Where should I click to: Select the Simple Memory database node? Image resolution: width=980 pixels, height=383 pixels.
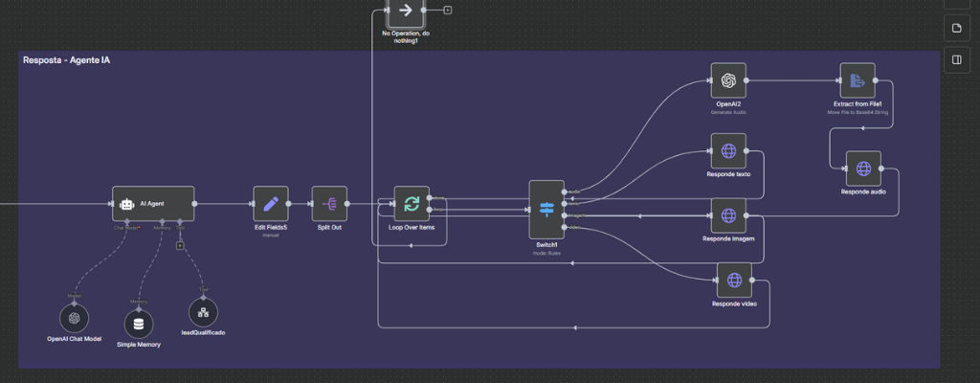[x=140, y=323]
